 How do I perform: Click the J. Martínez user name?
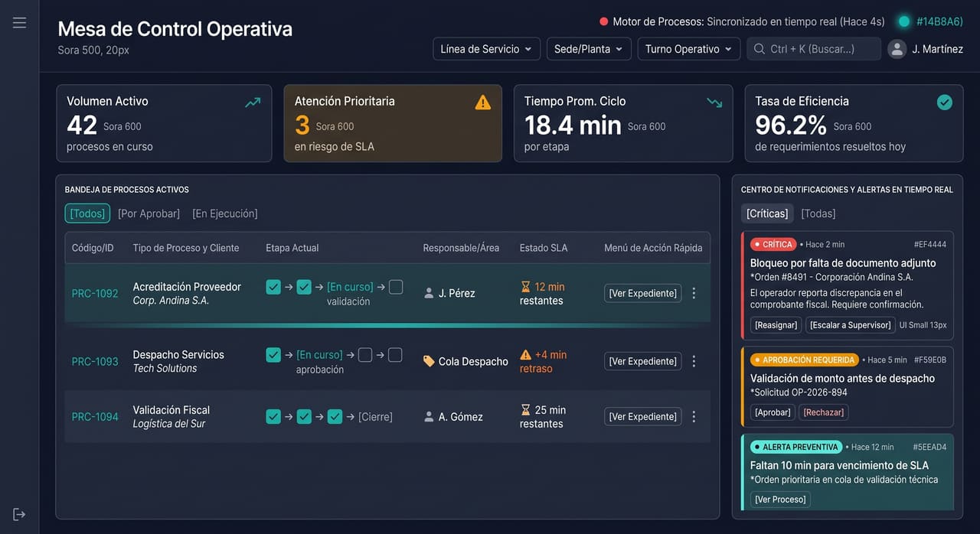point(938,49)
